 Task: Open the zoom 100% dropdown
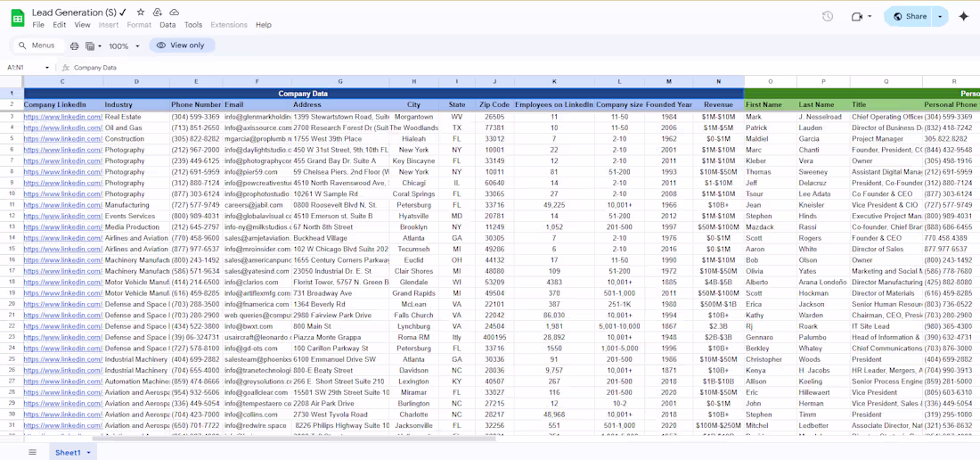click(123, 45)
